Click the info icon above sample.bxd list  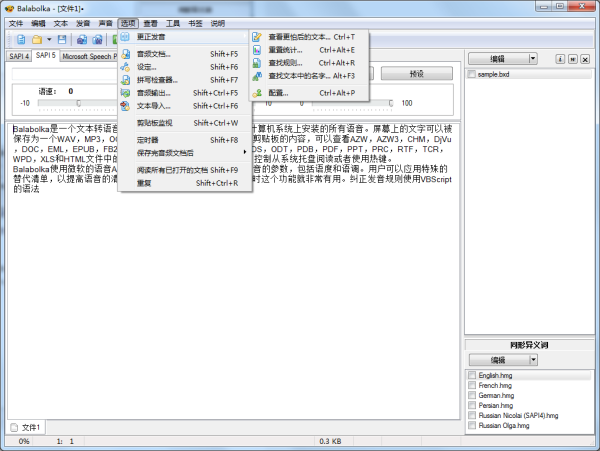[559, 59]
